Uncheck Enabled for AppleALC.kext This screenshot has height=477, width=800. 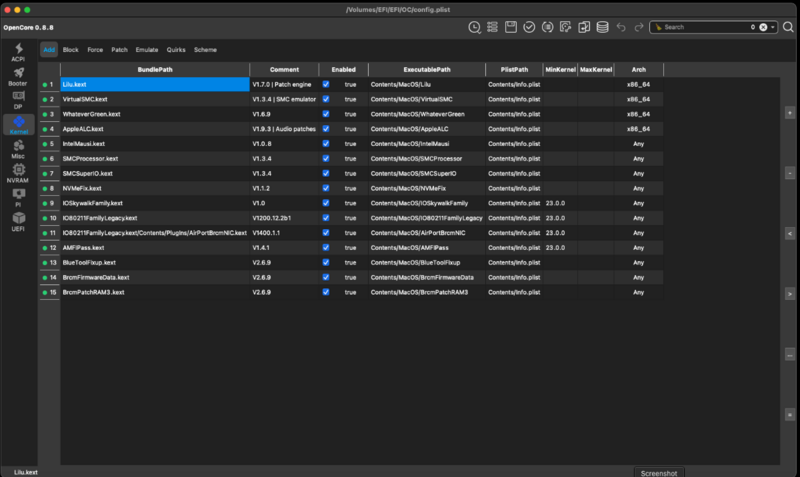[326, 129]
